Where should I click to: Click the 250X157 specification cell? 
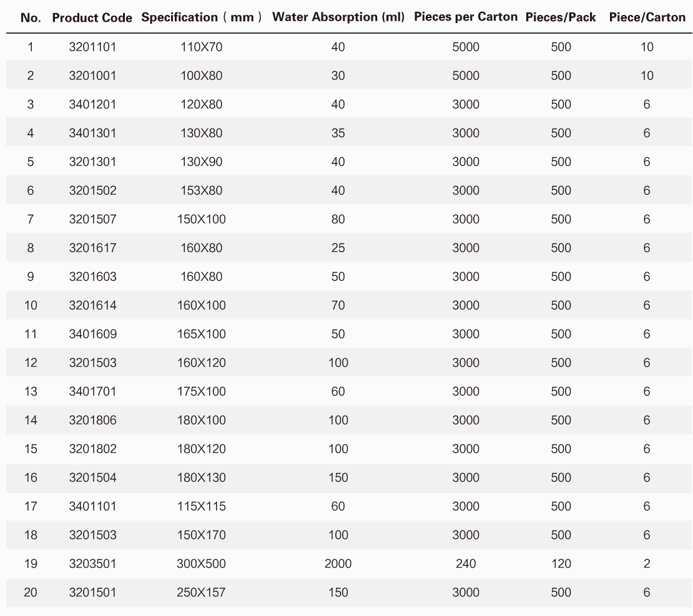[201, 592]
